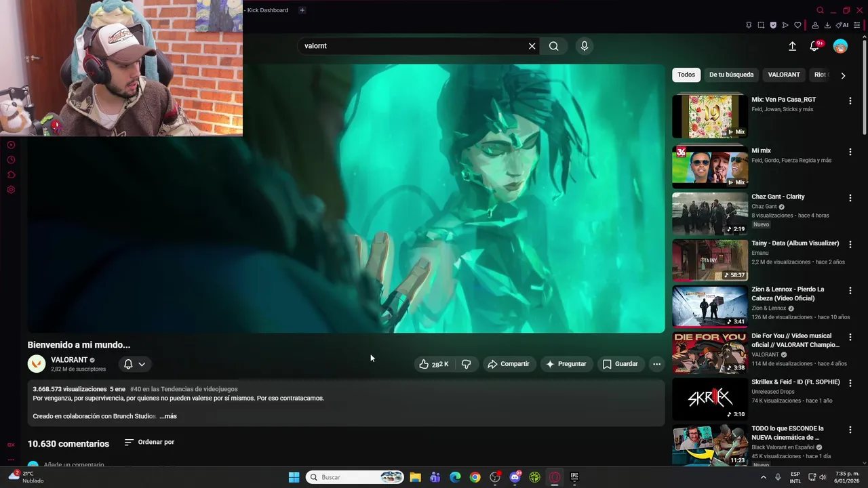Open options for Die For You video
Image resolution: width=868 pixels, height=488 pixels.
pos(850,337)
